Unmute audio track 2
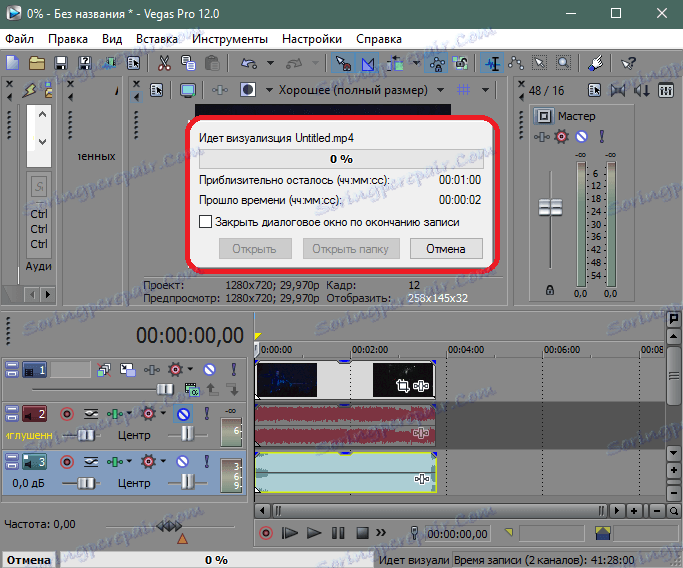Image resolution: width=683 pixels, height=568 pixels. [x=183, y=414]
